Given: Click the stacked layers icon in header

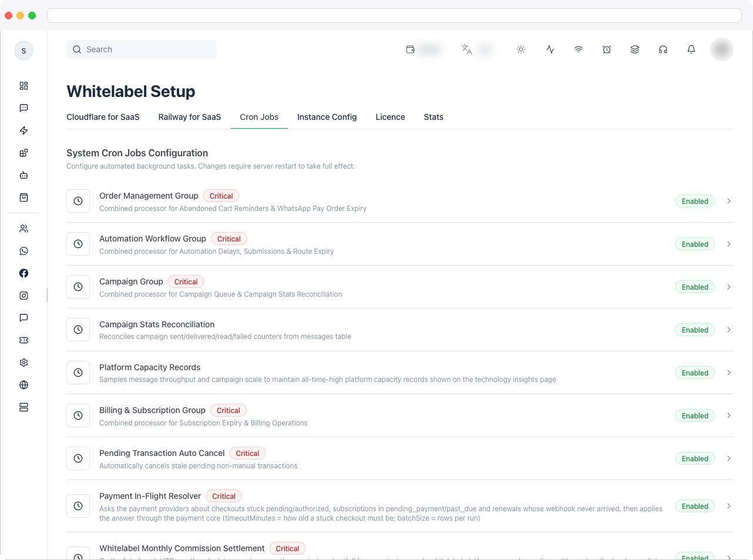Looking at the screenshot, I should point(635,49).
